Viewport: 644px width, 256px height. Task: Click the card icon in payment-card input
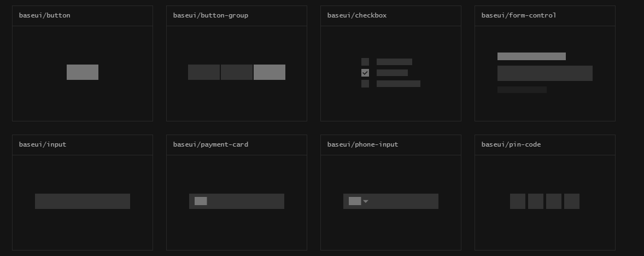pyautogui.click(x=201, y=201)
